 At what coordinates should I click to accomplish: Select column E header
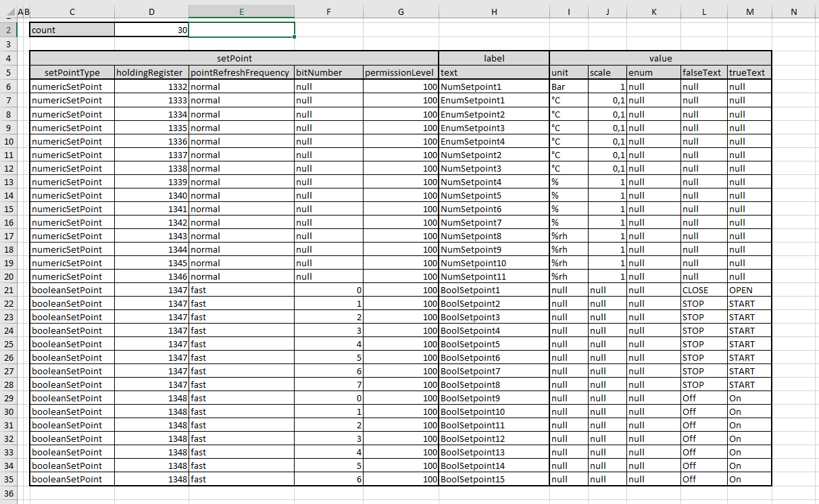point(241,11)
